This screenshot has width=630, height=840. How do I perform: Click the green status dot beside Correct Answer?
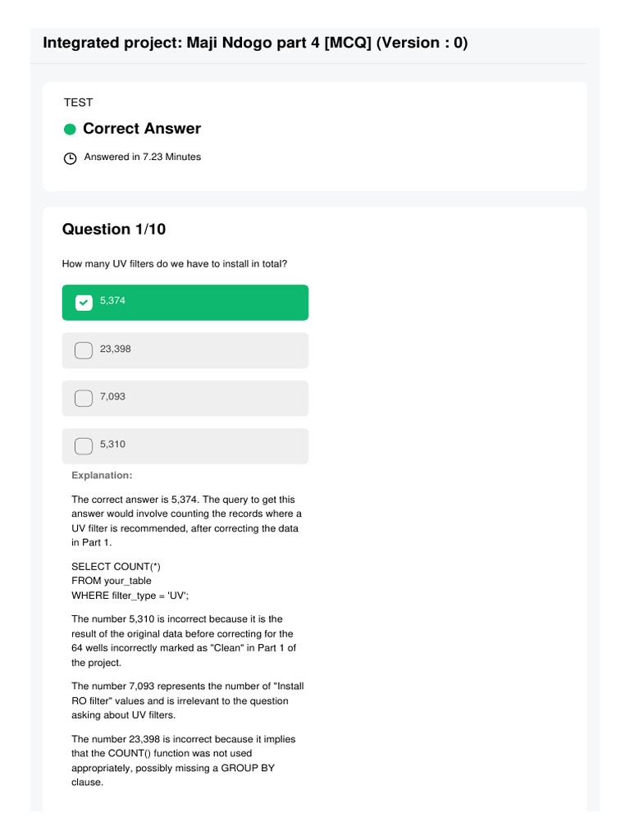70,130
